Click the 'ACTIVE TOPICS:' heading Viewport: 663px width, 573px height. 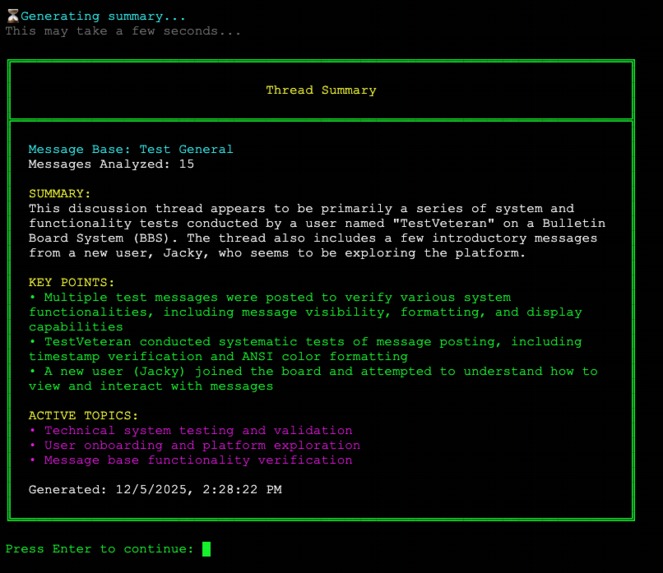[83, 416]
